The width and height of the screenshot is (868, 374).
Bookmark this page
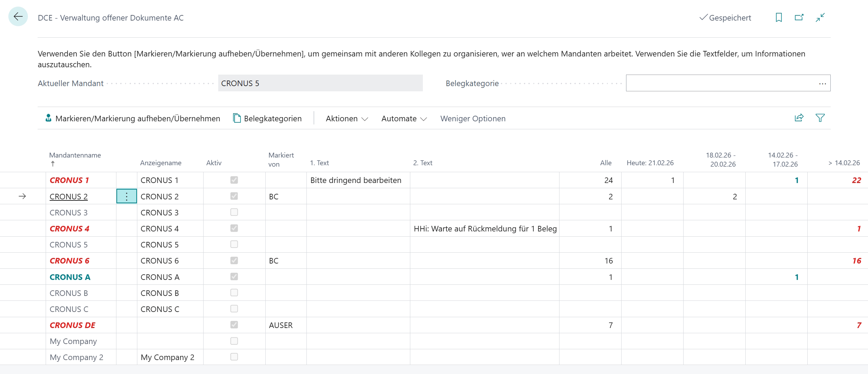click(779, 17)
